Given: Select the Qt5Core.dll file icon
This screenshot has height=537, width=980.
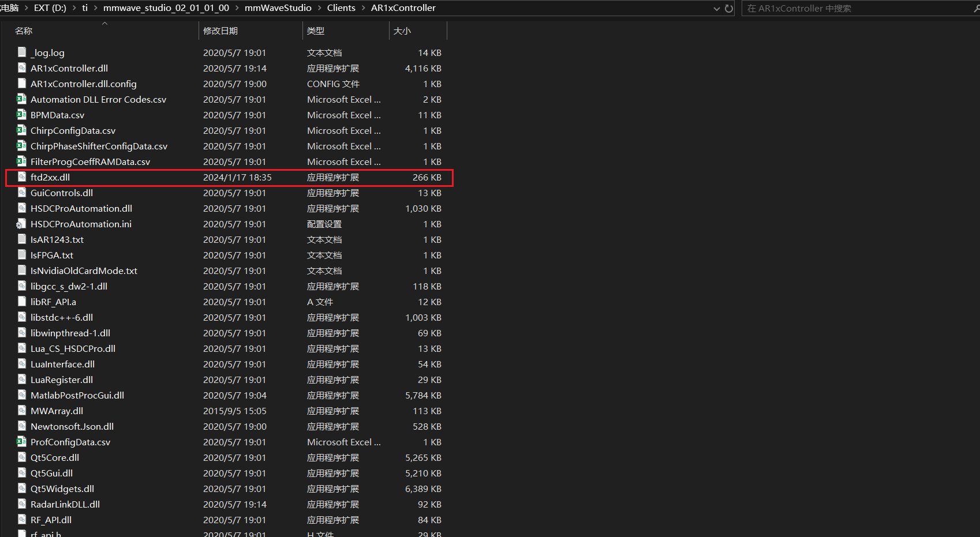Looking at the screenshot, I should click(22, 457).
